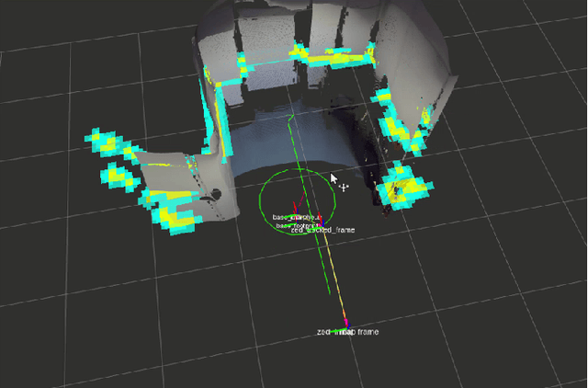Click the base_footprint frame label
Viewport: 588px width, 388px height.
pyautogui.click(x=296, y=225)
